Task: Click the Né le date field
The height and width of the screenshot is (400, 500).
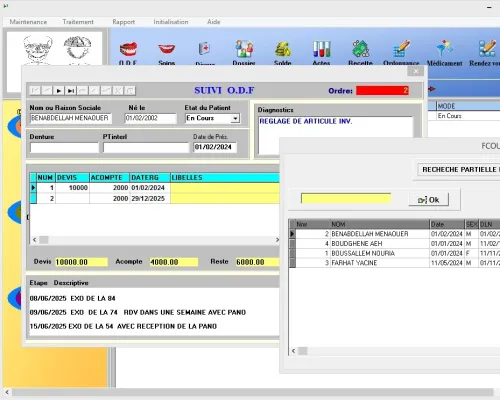Action: (x=150, y=118)
